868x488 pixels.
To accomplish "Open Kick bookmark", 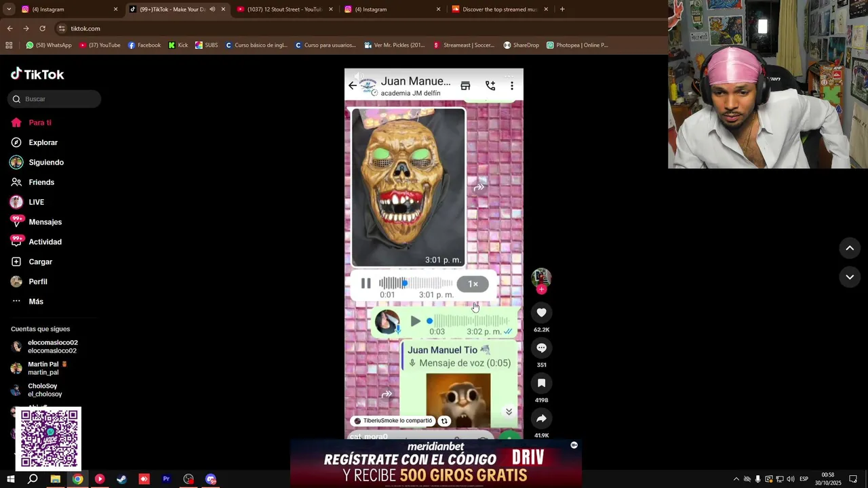I will point(178,45).
